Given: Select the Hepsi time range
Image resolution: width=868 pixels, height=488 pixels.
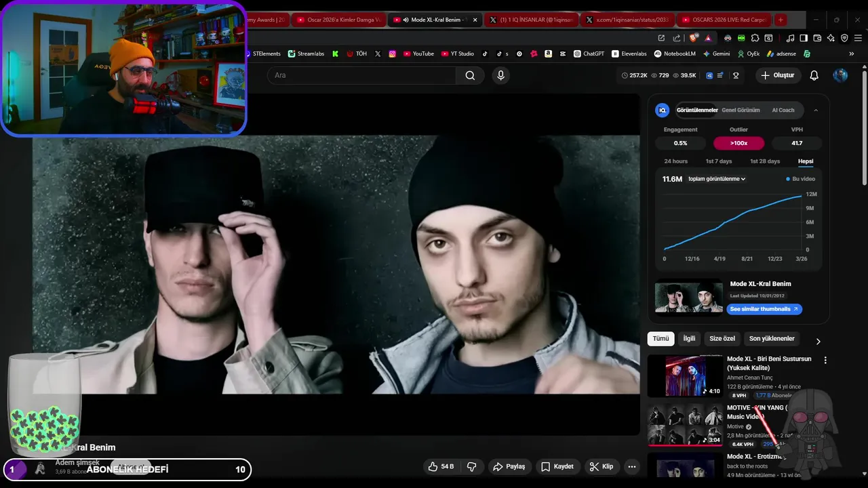Looking at the screenshot, I should point(806,161).
